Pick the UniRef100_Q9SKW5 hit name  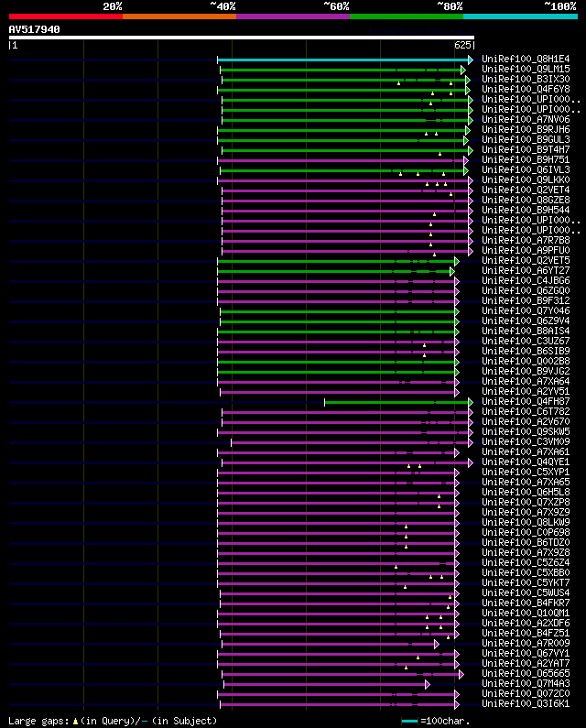pyautogui.click(x=526, y=432)
